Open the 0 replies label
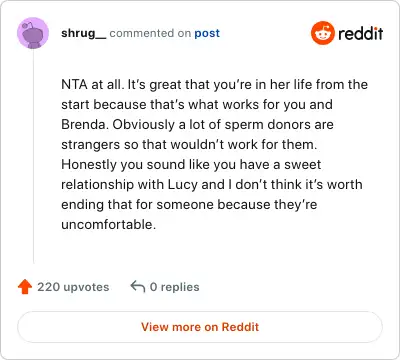This screenshot has width=400, height=360. coord(174,287)
